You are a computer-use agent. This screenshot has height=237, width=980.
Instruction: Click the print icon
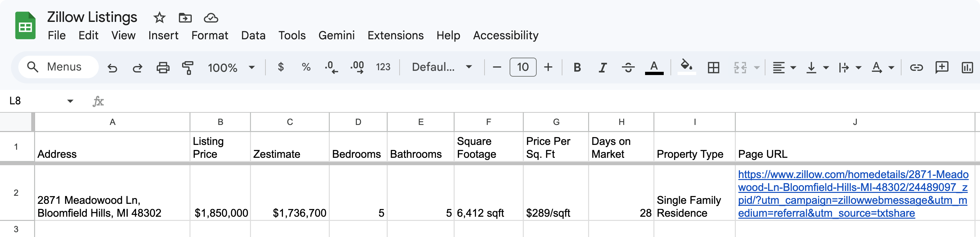click(x=163, y=68)
